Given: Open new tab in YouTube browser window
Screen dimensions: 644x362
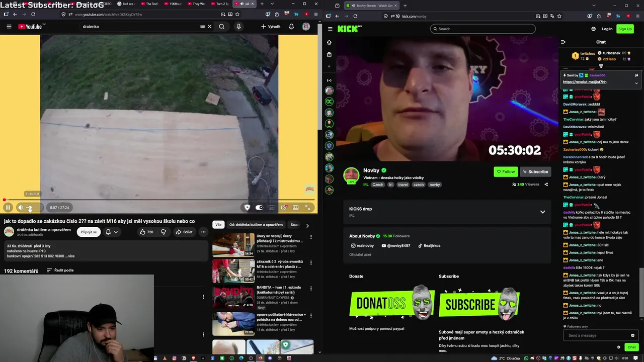Looking at the screenshot, I should (262, 4).
